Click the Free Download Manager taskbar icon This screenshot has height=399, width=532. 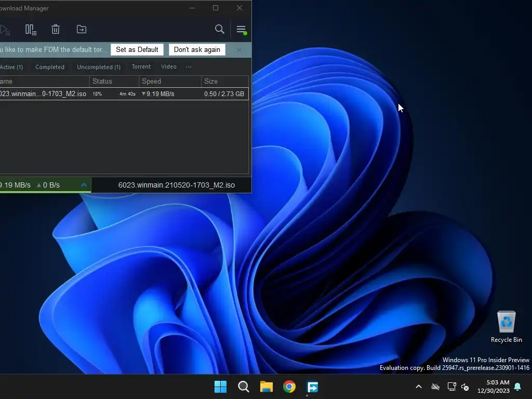[x=312, y=387]
